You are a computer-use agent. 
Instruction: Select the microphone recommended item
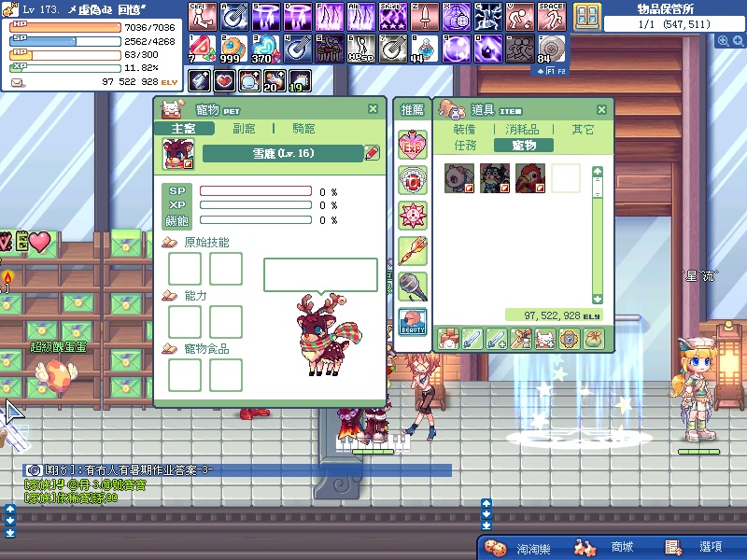coord(413,287)
